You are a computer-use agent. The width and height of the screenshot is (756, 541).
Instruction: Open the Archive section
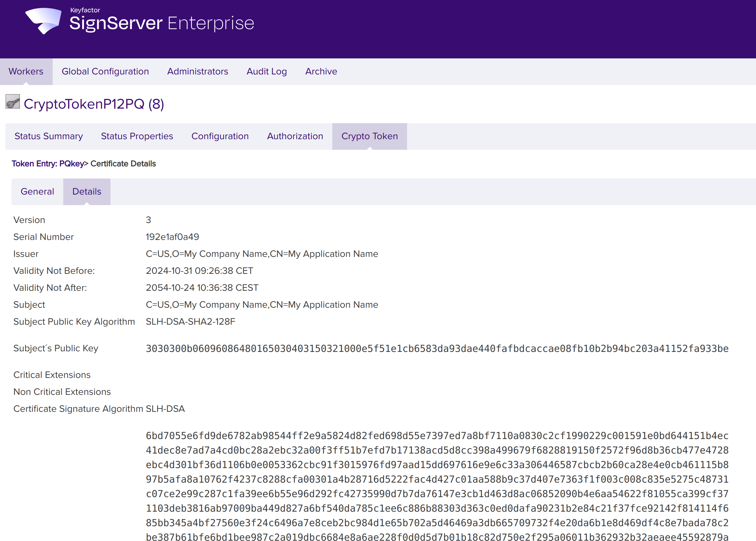321,71
